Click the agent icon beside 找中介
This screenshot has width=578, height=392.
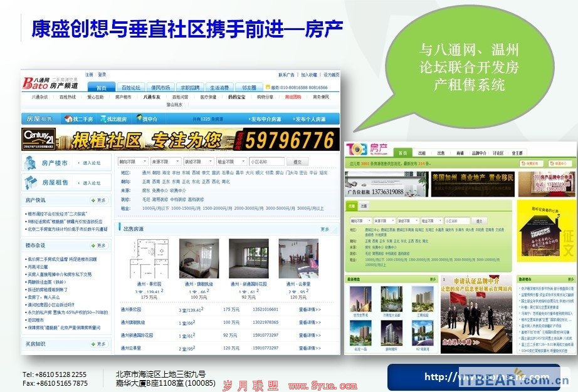pos(139,118)
